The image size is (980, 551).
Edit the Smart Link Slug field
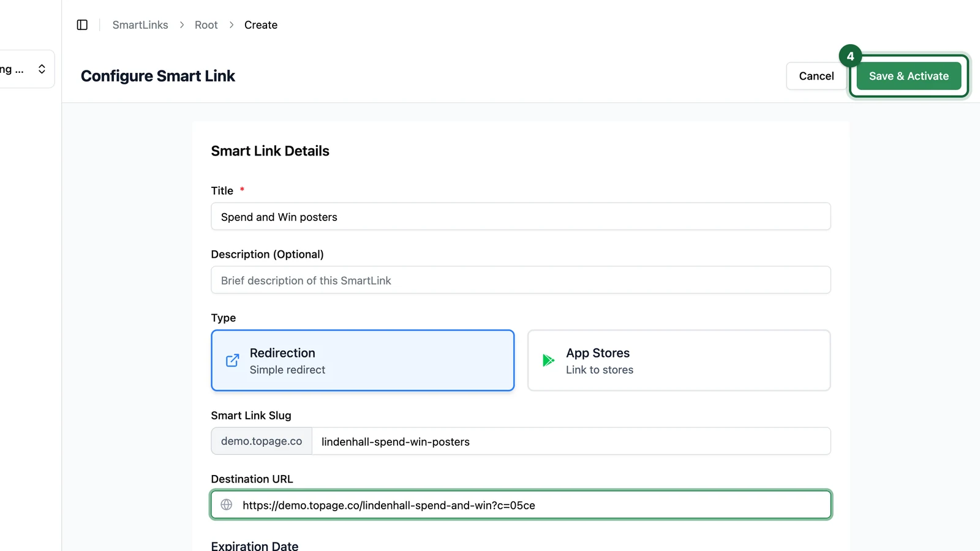point(571,441)
